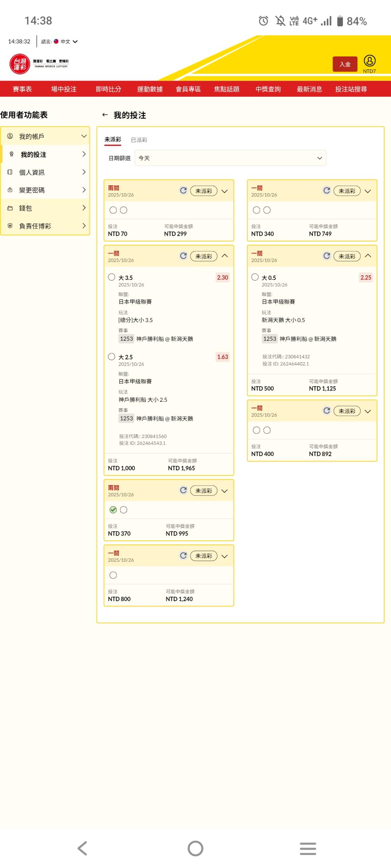This screenshot has height=868, width=391.
Task: Click refresh icon on NTD 1,000 bet
Action: pyautogui.click(x=183, y=256)
